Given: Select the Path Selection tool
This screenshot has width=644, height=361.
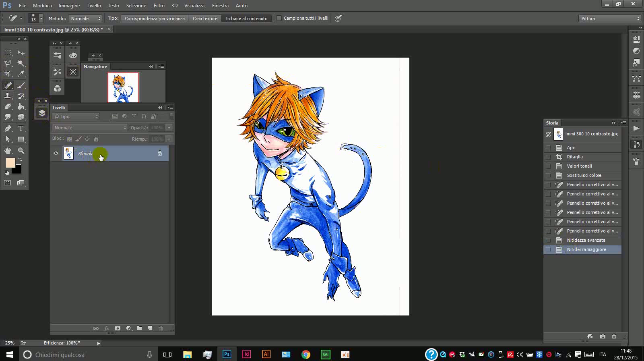Looking at the screenshot, I should point(8,139).
